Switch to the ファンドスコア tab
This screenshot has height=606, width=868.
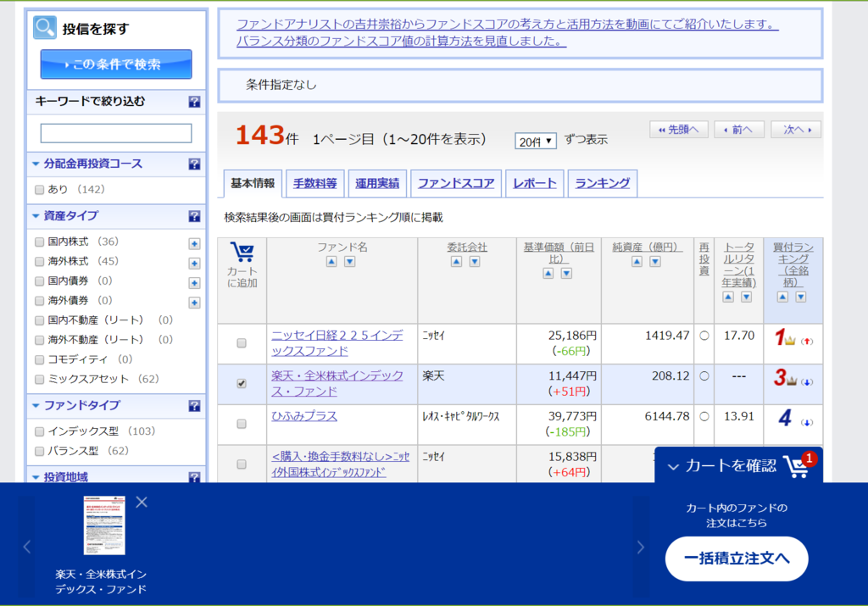point(456,184)
